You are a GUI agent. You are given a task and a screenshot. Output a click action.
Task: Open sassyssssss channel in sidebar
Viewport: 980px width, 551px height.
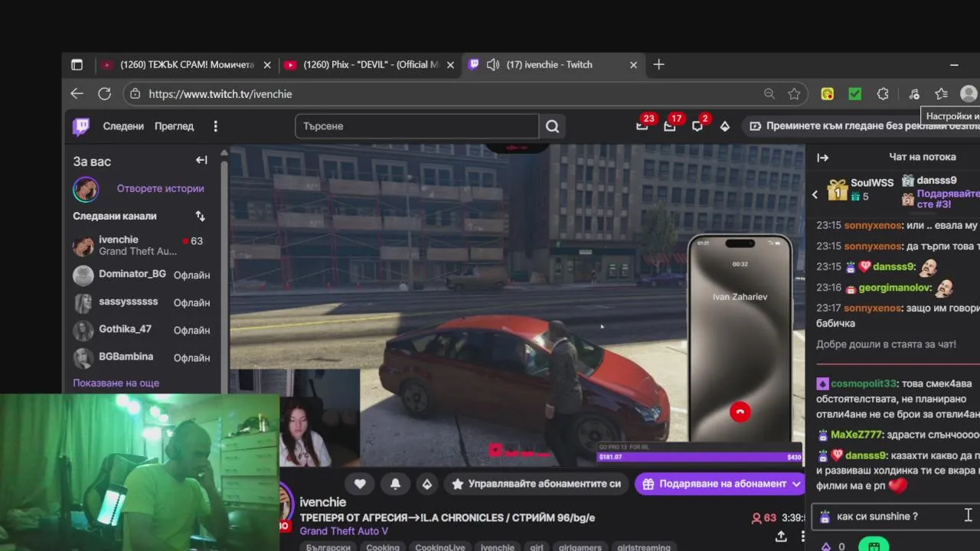click(x=142, y=302)
